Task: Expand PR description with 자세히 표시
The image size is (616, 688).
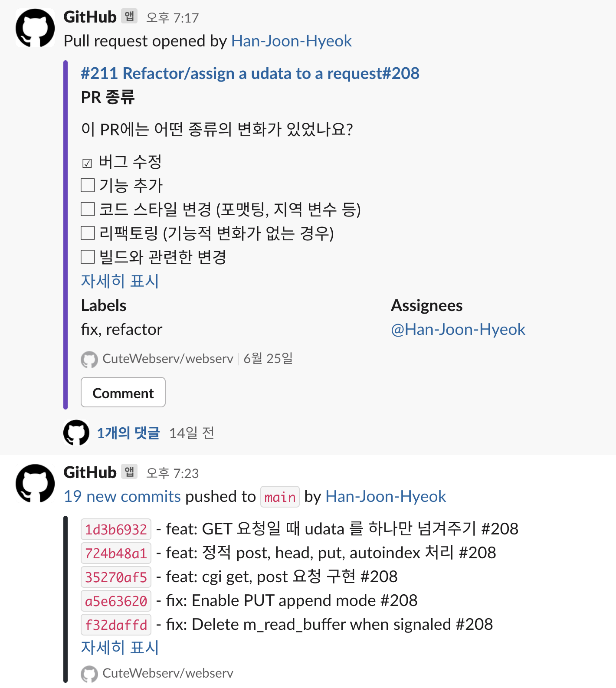Action: [120, 281]
